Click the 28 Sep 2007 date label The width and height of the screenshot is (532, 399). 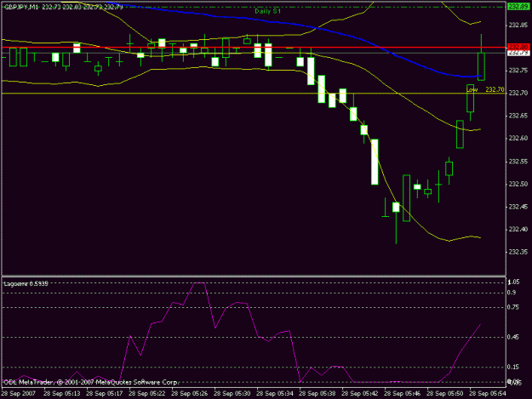point(19,393)
